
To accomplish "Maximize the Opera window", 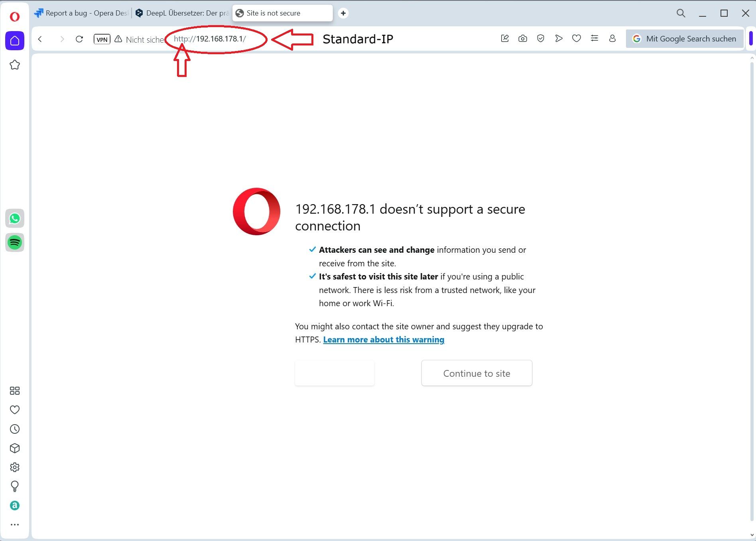I will [724, 13].
